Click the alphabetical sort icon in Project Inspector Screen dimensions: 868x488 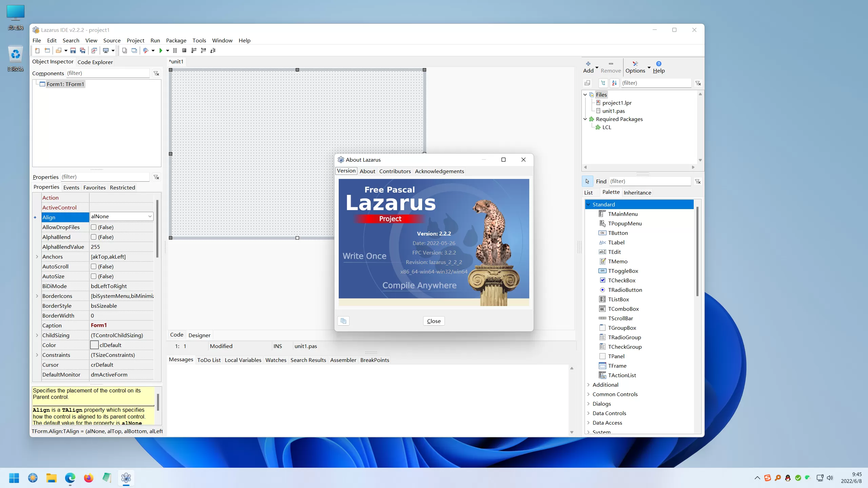click(x=614, y=83)
